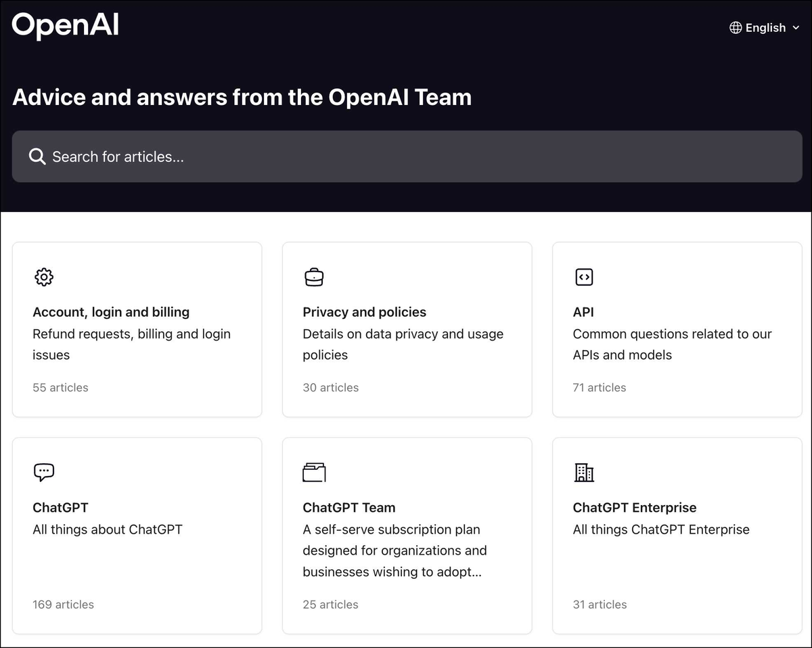The height and width of the screenshot is (648, 812).
Task: Click the code brackets icon on the API card
Action: click(x=583, y=277)
